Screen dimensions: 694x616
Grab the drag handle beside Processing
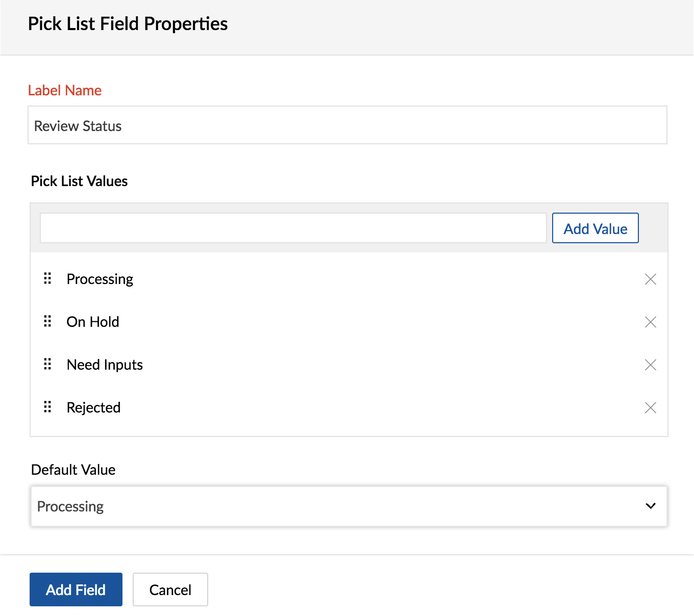click(47, 278)
